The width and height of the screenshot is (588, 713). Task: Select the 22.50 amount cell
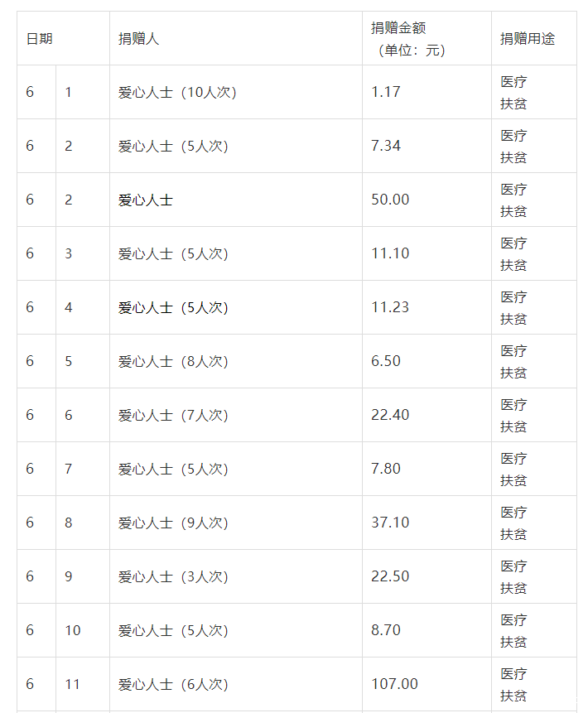coord(390,576)
